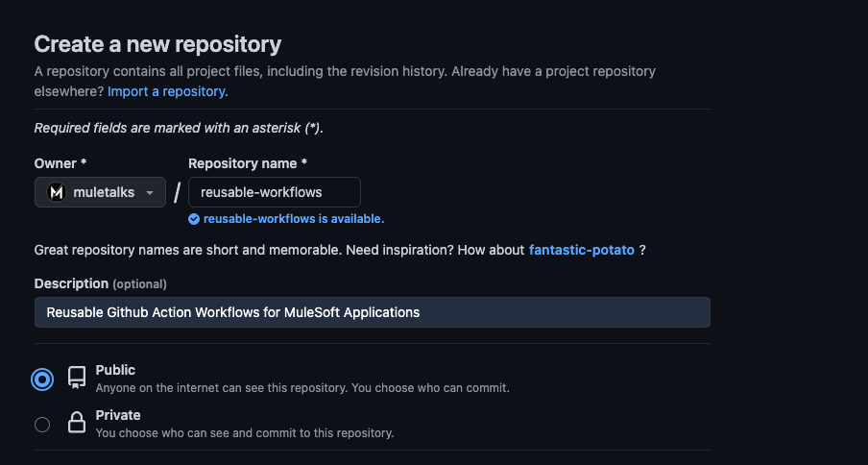Click the Create a new repository heading
Screen dimensions: 868x465
tap(157, 44)
